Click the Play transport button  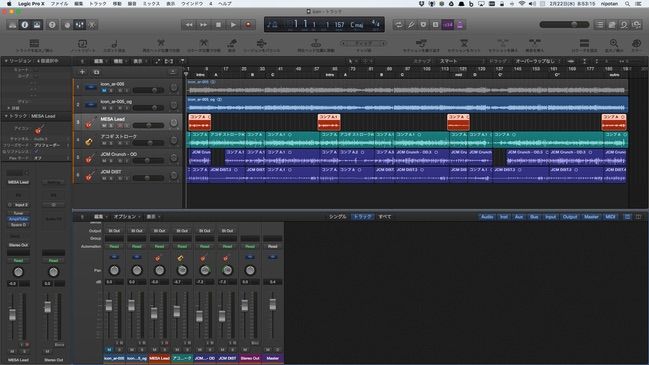(x=233, y=25)
